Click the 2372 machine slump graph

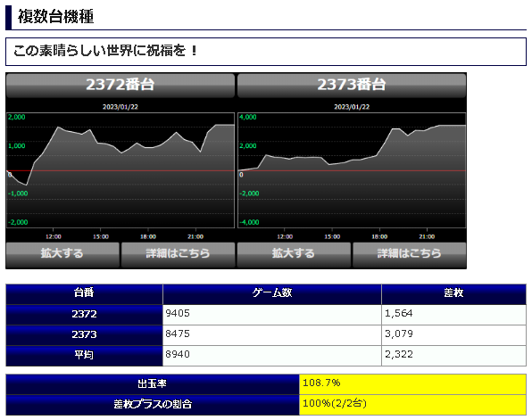tap(121, 170)
